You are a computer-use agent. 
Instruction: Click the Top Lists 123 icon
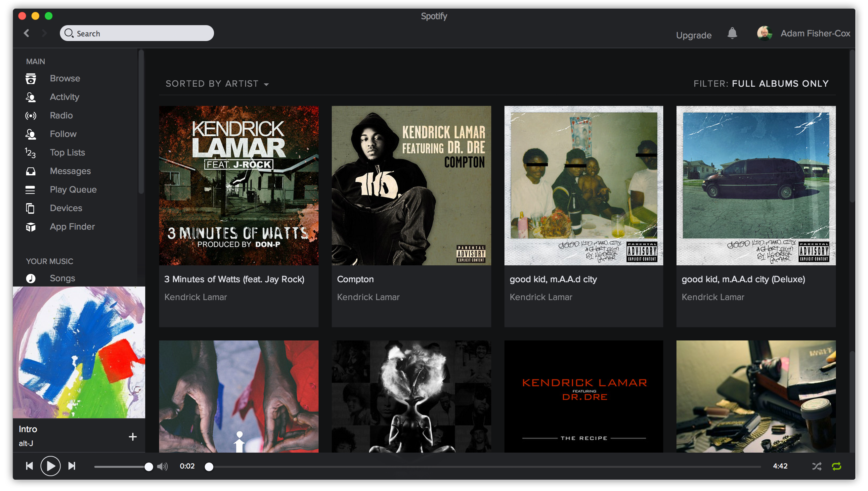30,153
